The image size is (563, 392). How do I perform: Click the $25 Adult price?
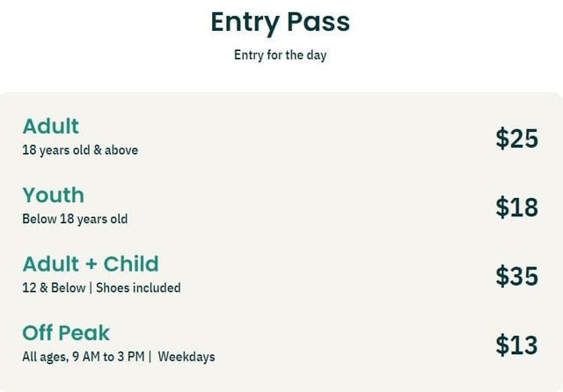pyautogui.click(x=516, y=138)
